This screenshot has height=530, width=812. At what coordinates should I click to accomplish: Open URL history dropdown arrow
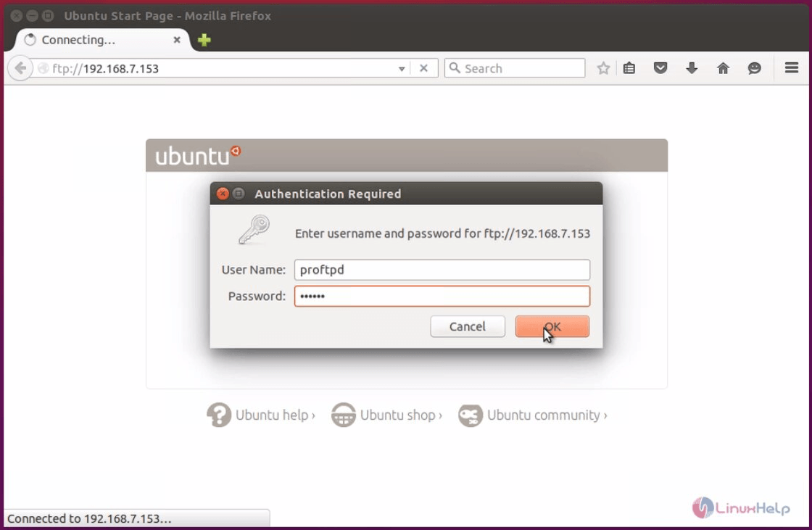pos(402,68)
